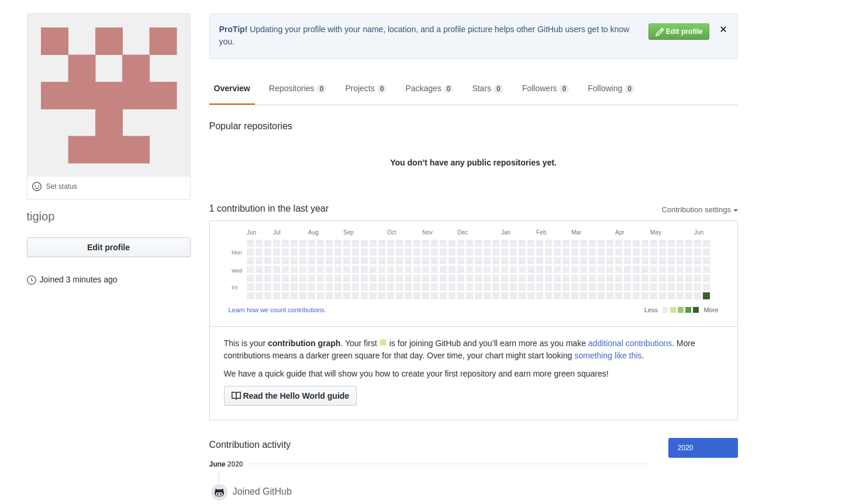Click the dark green contribution square in June
This screenshot has width=859, height=504.
coord(706,296)
